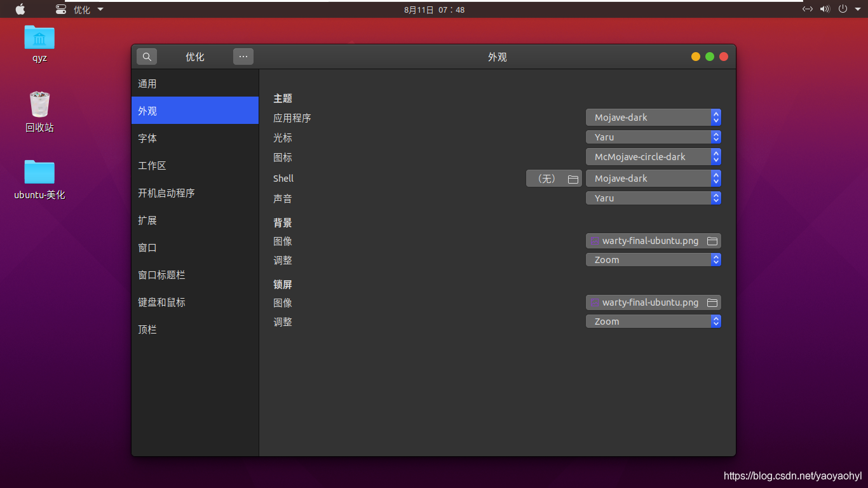Switch to 字体 section

tap(195, 138)
